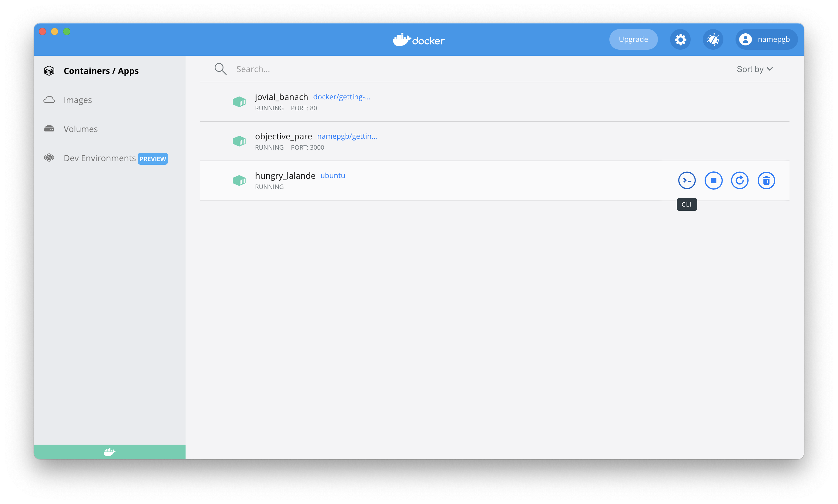Open the namepgb account menu

coord(766,39)
